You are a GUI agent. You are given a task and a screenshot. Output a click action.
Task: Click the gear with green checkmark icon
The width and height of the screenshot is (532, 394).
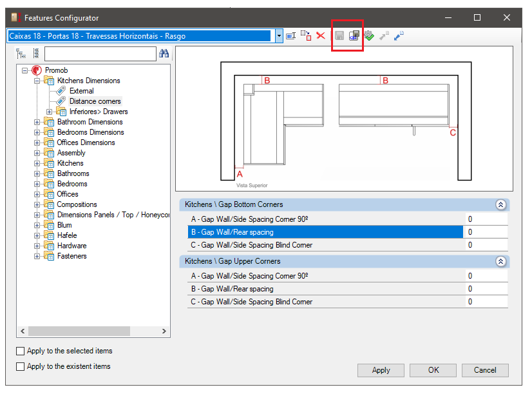(369, 35)
